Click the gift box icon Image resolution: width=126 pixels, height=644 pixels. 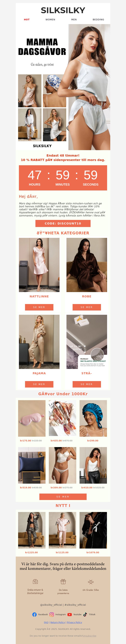(x=63, y=581)
